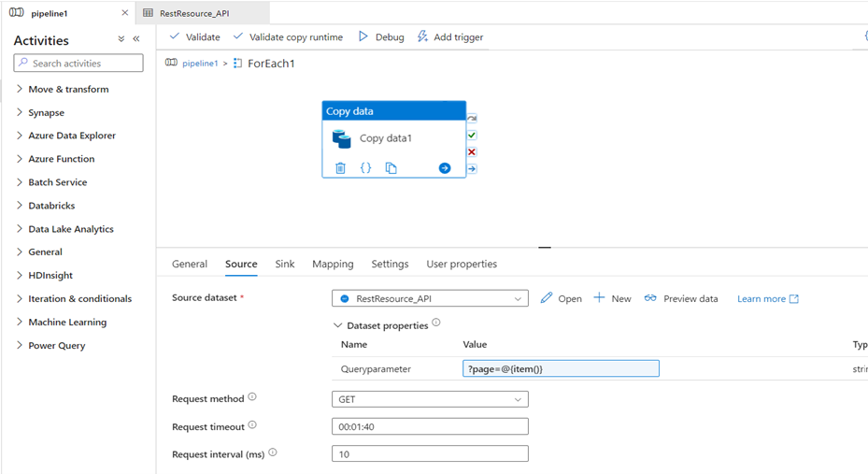Switch to the Sink tab
Viewport: 868px width, 474px height.
(285, 265)
